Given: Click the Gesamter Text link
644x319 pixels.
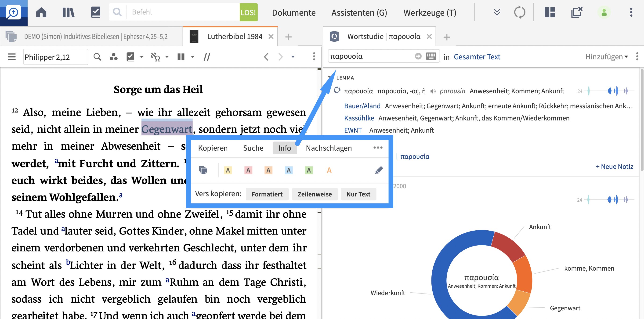Looking at the screenshot, I should pyautogui.click(x=477, y=57).
